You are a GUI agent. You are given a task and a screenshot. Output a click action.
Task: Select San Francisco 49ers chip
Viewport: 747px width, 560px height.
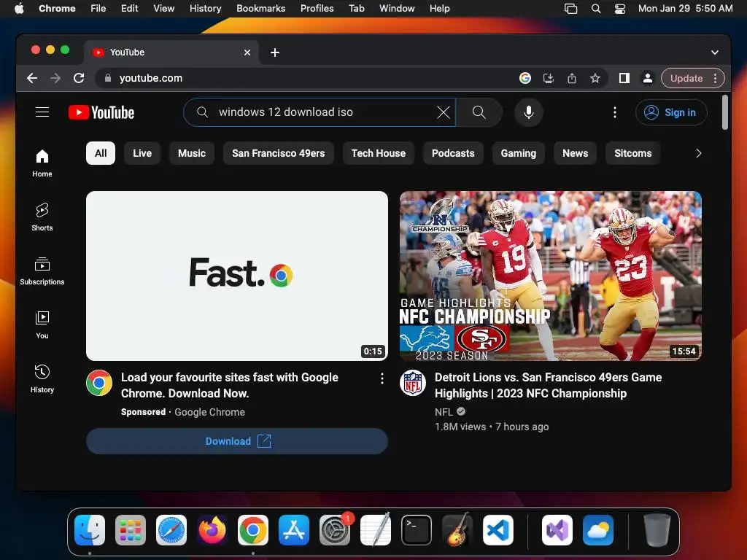(x=278, y=153)
